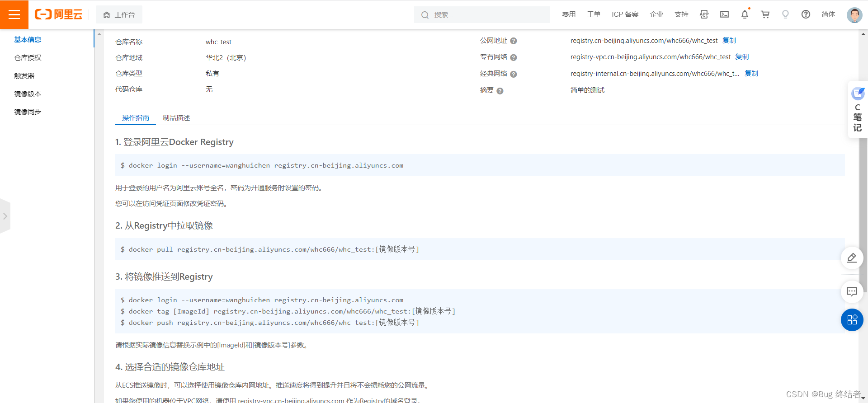Image resolution: width=868 pixels, height=403 pixels.
Task: Open the shopping cart icon
Action: coord(765,14)
